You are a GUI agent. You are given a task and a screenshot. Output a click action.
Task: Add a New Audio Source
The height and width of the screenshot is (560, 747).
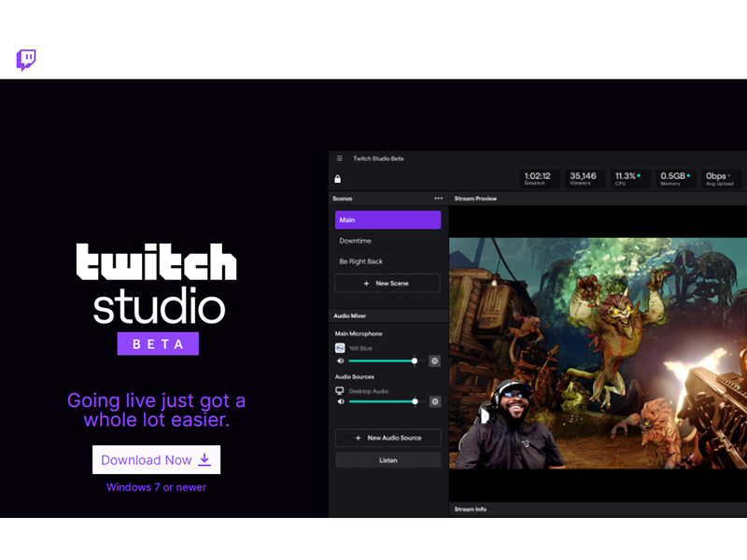[x=388, y=438]
